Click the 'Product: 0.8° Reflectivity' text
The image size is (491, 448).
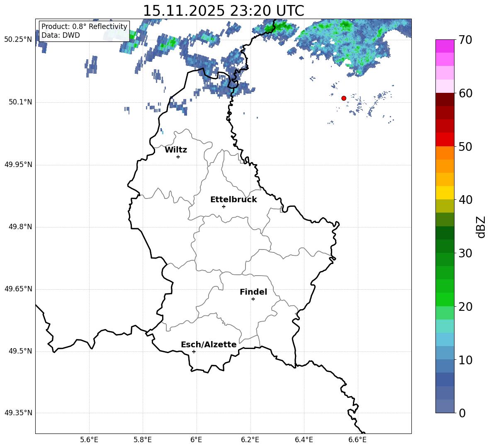pyautogui.click(x=84, y=26)
